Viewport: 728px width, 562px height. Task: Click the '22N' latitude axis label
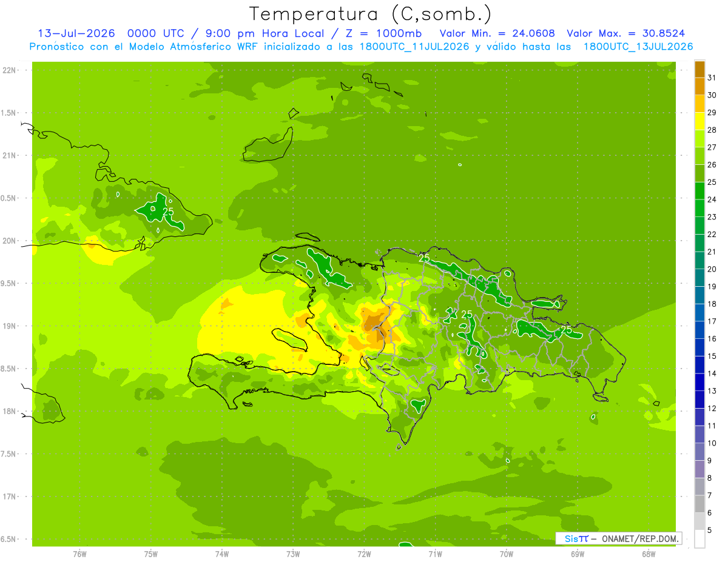tap(10, 70)
